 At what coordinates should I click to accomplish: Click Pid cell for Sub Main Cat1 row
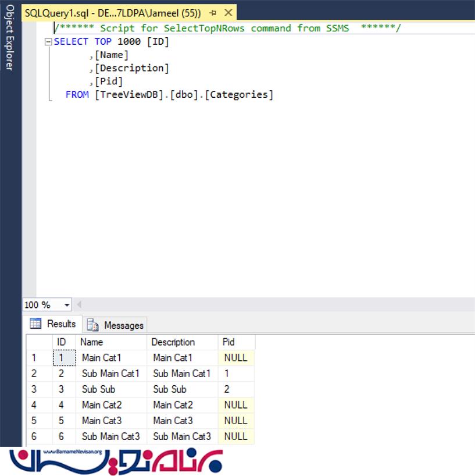(x=237, y=374)
